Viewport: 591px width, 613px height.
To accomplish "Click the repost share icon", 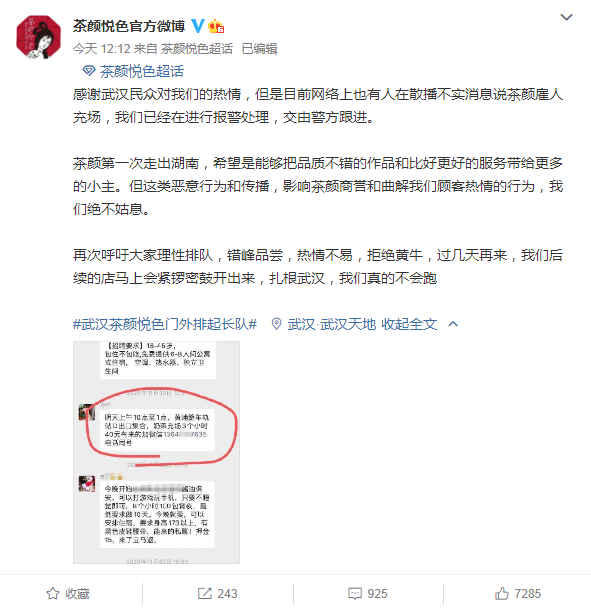I will (204, 593).
